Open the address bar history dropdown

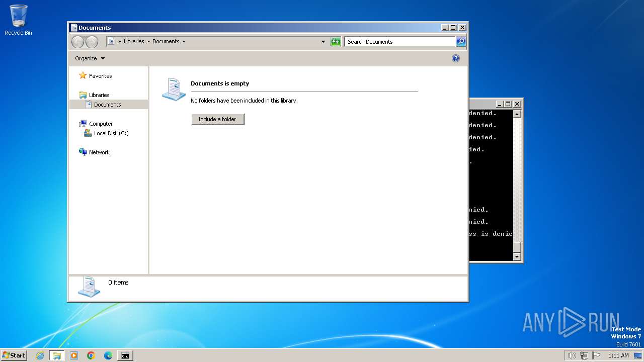[x=323, y=42]
